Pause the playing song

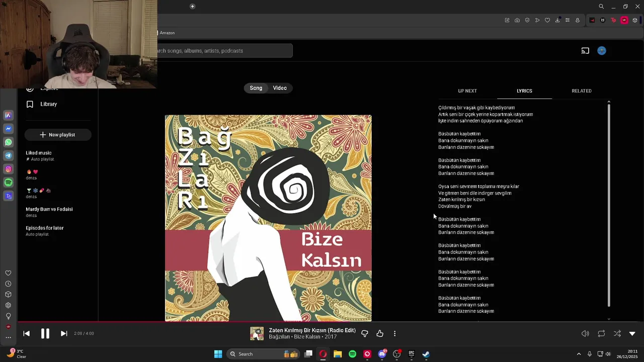click(x=45, y=333)
